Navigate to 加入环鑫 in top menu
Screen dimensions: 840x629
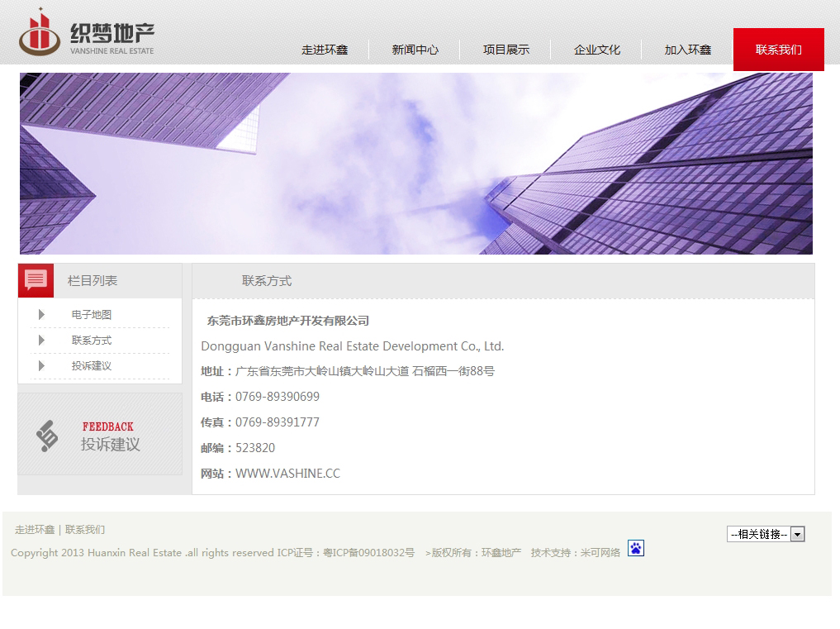[x=687, y=50]
